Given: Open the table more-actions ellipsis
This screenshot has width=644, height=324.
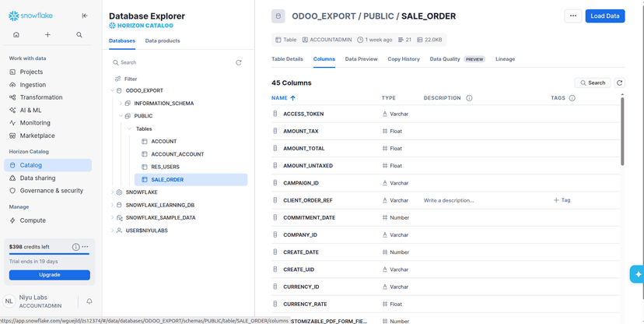Looking at the screenshot, I should (573, 16).
